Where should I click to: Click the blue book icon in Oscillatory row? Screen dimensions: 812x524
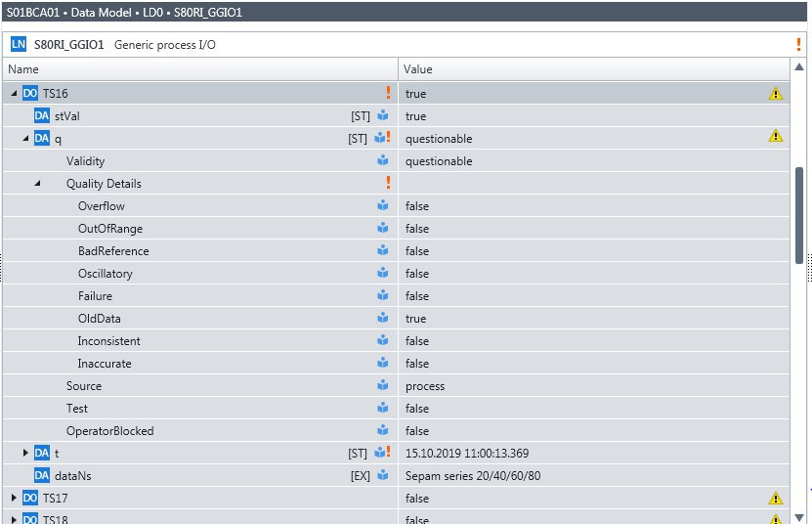coord(383,273)
